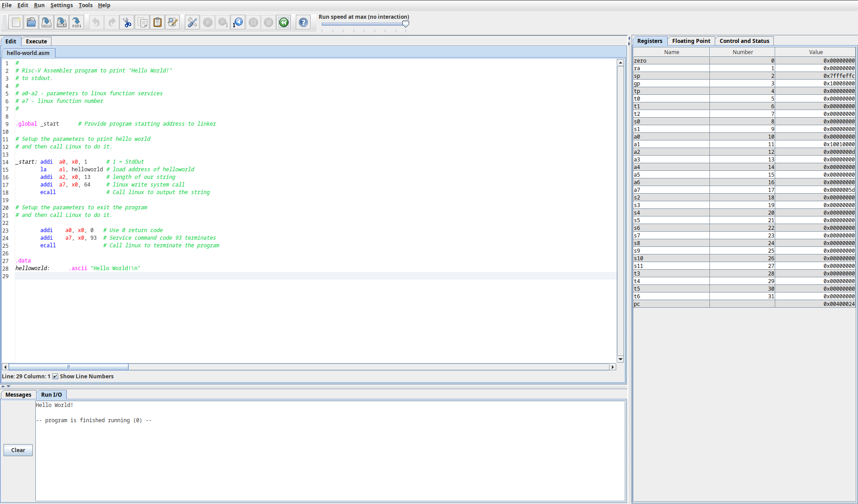This screenshot has width=858, height=504.
Task: Paste with the clipboard icon
Action: click(158, 22)
